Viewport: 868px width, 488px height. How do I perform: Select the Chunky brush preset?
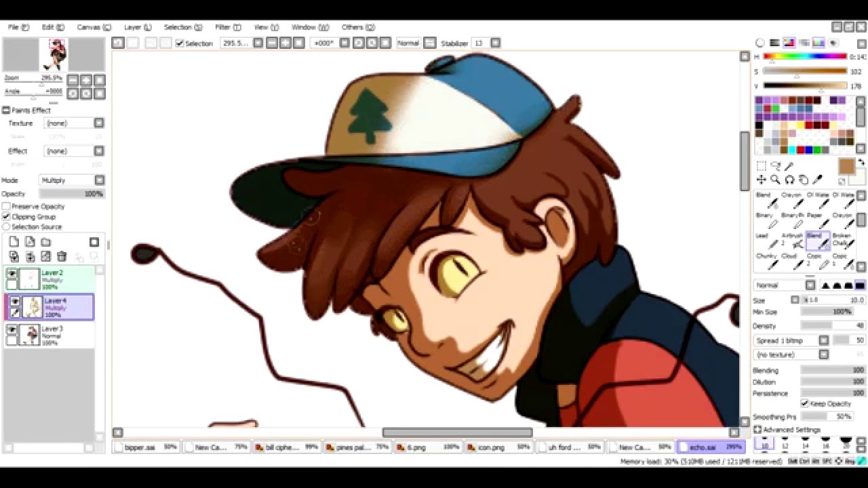[x=766, y=261]
